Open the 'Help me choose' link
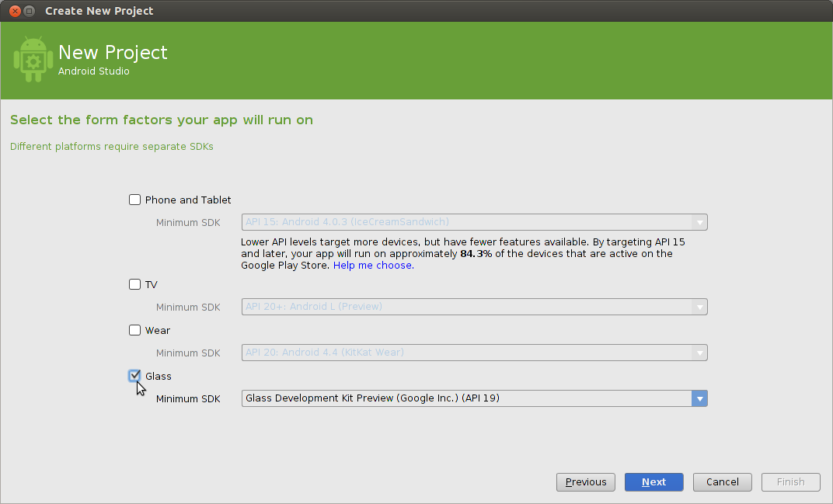Viewport: 833px width, 504px height. point(372,266)
